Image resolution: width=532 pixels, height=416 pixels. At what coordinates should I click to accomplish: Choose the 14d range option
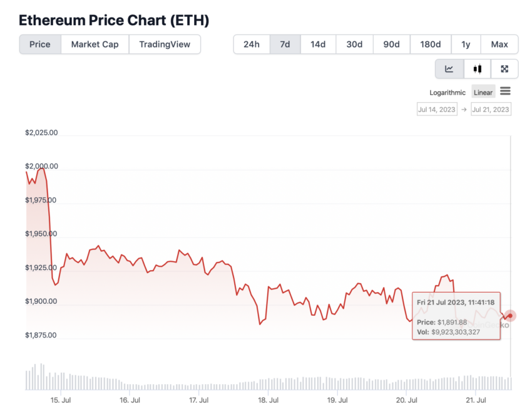318,44
